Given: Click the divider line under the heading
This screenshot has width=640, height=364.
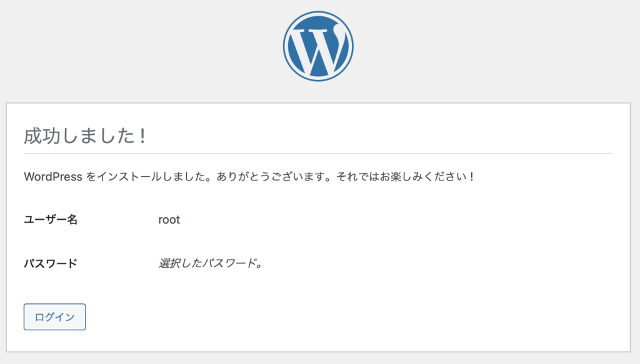Looking at the screenshot, I should tap(318, 153).
